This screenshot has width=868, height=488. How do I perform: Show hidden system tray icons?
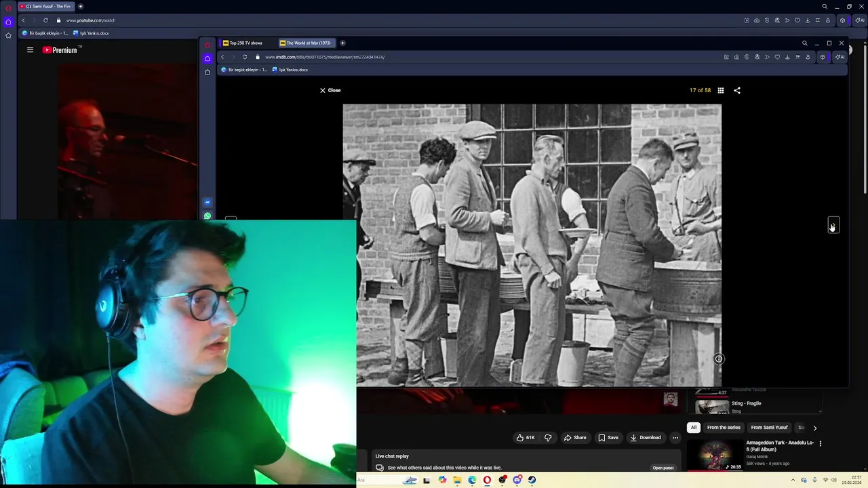pos(793,480)
